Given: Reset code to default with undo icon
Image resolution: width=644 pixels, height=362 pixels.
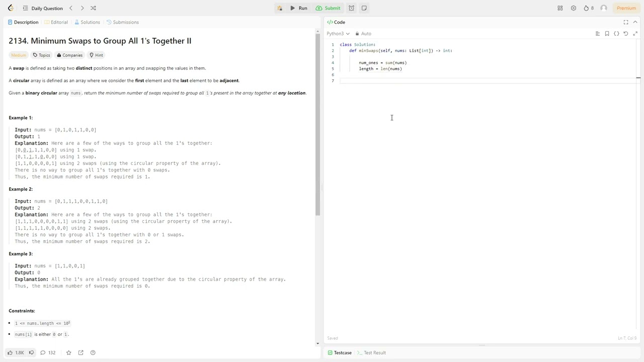Looking at the screenshot, I should [626, 34].
